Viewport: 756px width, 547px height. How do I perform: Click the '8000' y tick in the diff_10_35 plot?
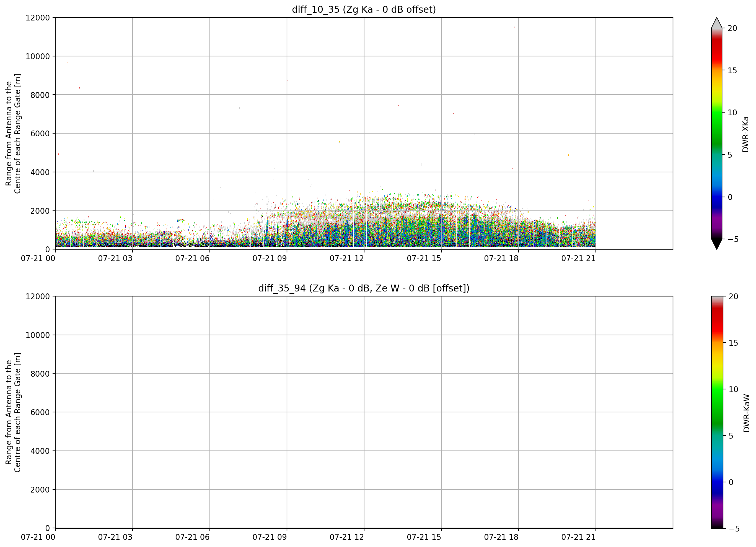40,95
